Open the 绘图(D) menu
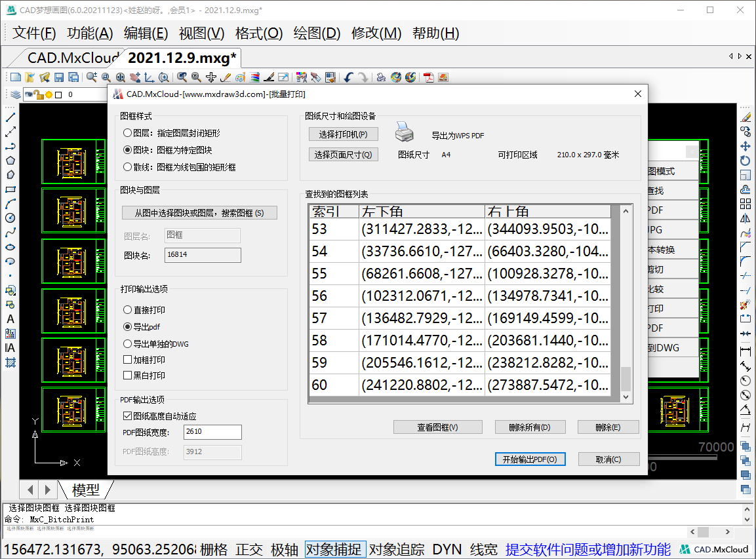The image size is (756, 559). coord(317,33)
